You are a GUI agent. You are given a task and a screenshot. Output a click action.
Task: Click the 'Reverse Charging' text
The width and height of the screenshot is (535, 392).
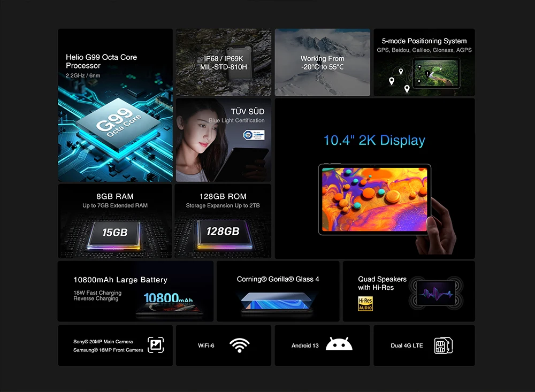click(x=96, y=298)
